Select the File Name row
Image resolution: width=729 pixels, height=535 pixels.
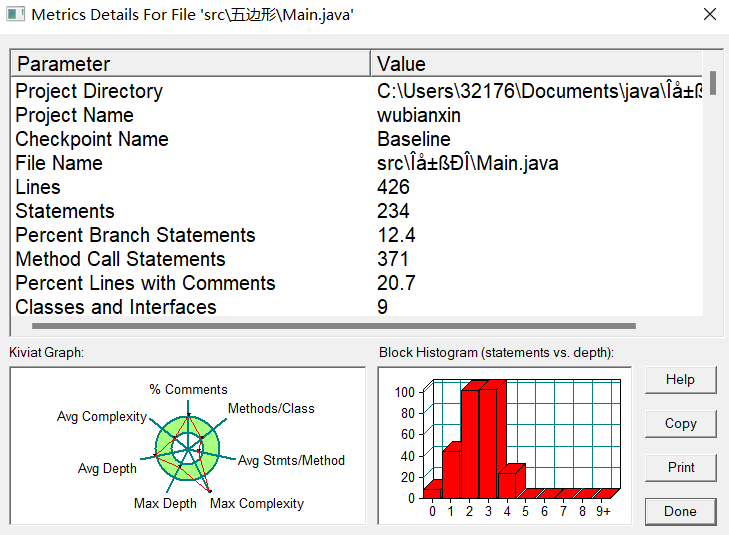coord(357,163)
